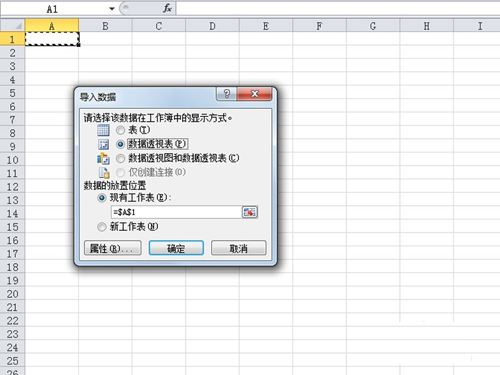Select row 14 header

pyautogui.click(x=12, y=213)
